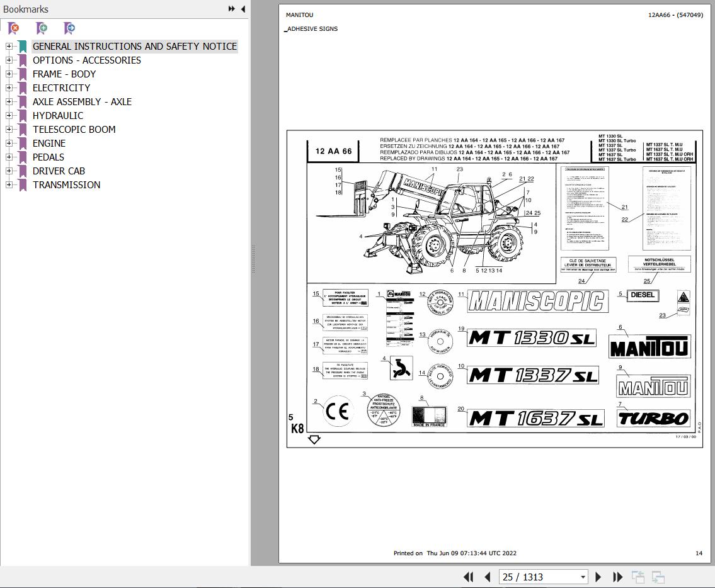Click bookmark ribbon icon beside DRIVER CAB
Image resolution: width=715 pixels, height=588 pixels.
[22, 171]
